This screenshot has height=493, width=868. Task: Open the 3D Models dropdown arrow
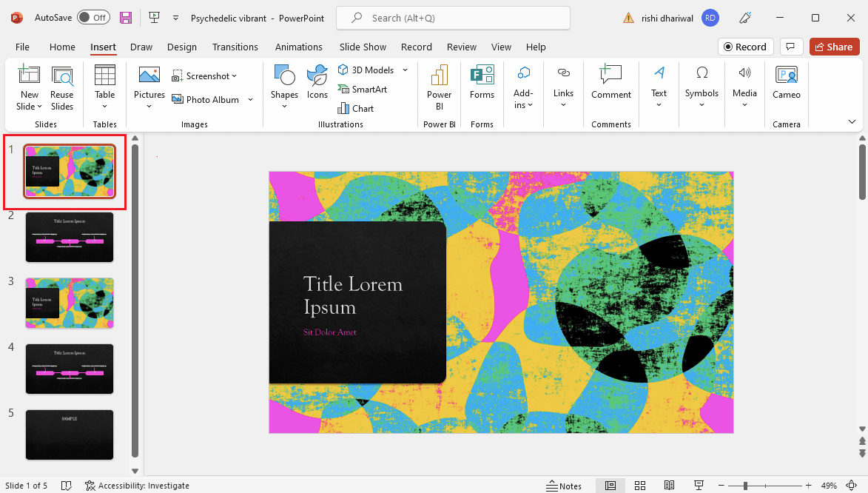pos(406,70)
